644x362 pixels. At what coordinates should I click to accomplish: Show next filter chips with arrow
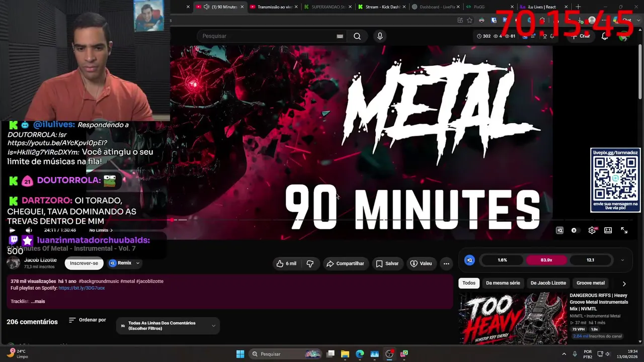[624, 284]
